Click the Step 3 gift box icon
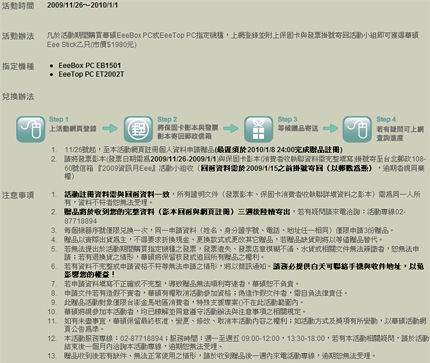The height and width of the screenshot is (363, 430). point(259,129)
